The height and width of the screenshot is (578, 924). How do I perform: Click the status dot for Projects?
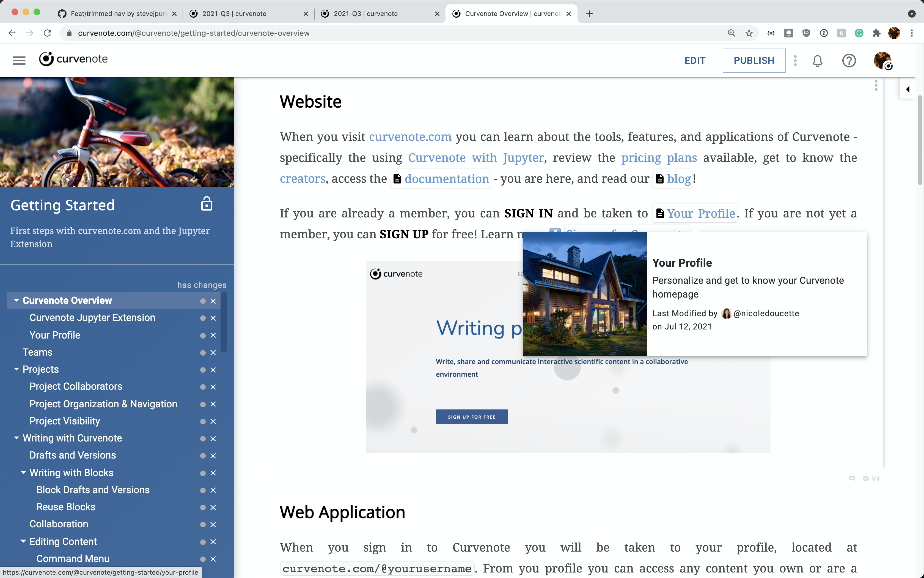tap(203, 370)
